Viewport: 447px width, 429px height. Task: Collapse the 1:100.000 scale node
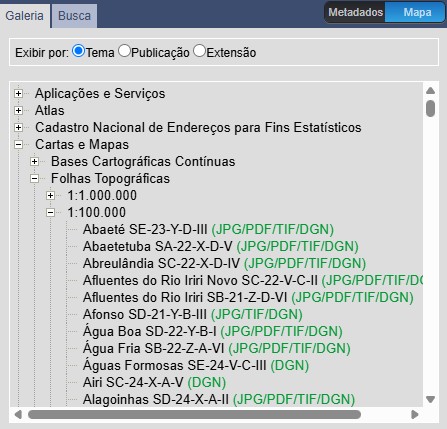(50, 212)
